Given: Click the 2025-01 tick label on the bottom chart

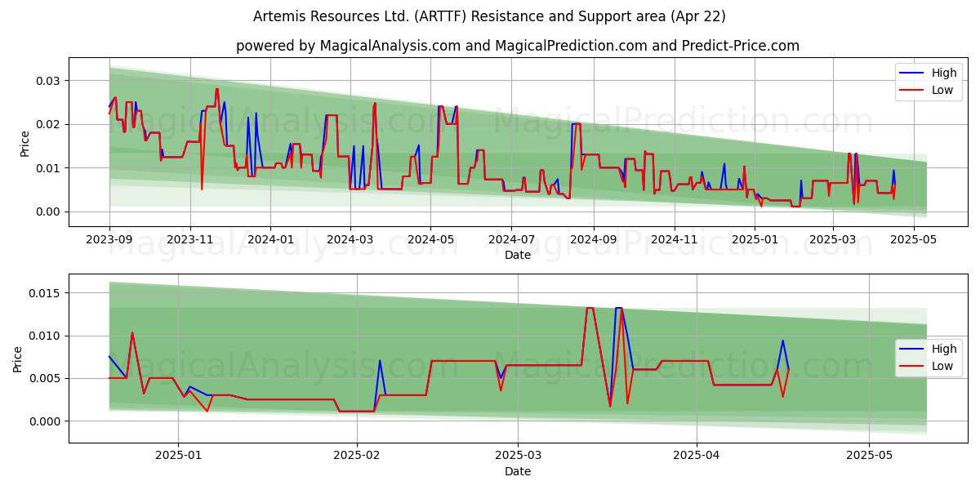Looking at the screenshot, I should [178, 456].
